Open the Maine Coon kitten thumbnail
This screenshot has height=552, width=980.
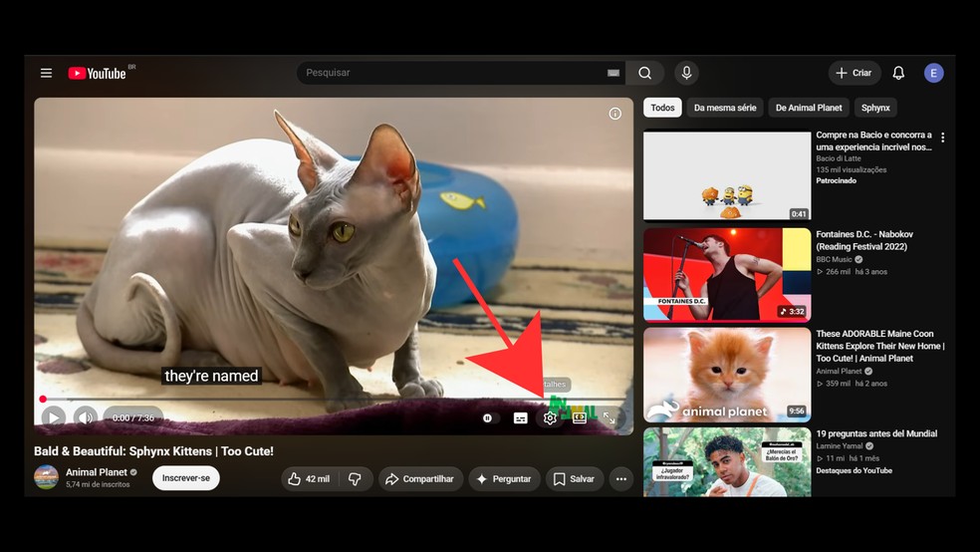[727, 375]
